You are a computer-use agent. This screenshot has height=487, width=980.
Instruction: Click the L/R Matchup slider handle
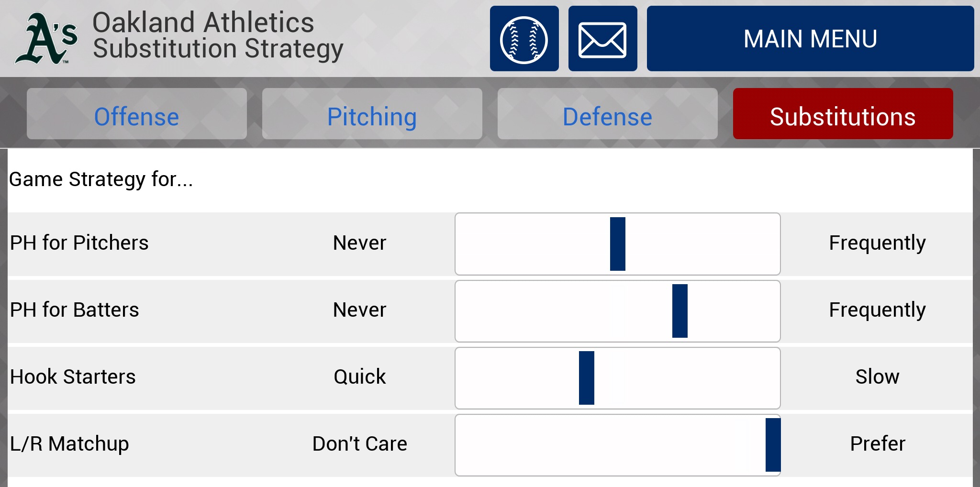[773, 445]
